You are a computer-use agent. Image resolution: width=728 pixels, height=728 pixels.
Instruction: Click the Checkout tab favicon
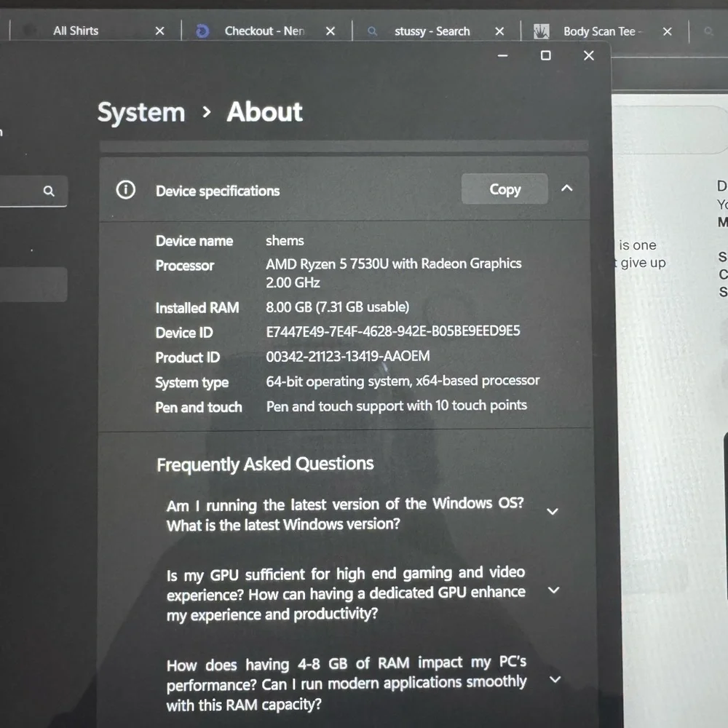pyautogui.click(x=202, y=31)
